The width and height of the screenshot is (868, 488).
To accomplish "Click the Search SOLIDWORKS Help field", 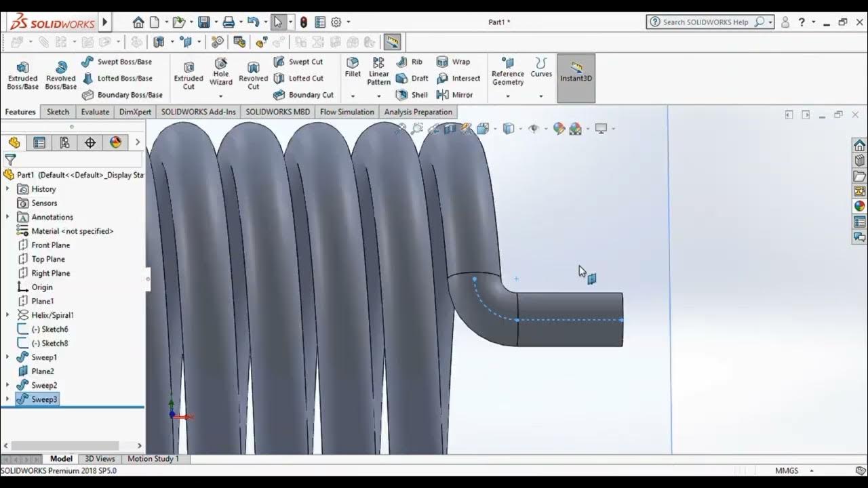I will 710,22.
